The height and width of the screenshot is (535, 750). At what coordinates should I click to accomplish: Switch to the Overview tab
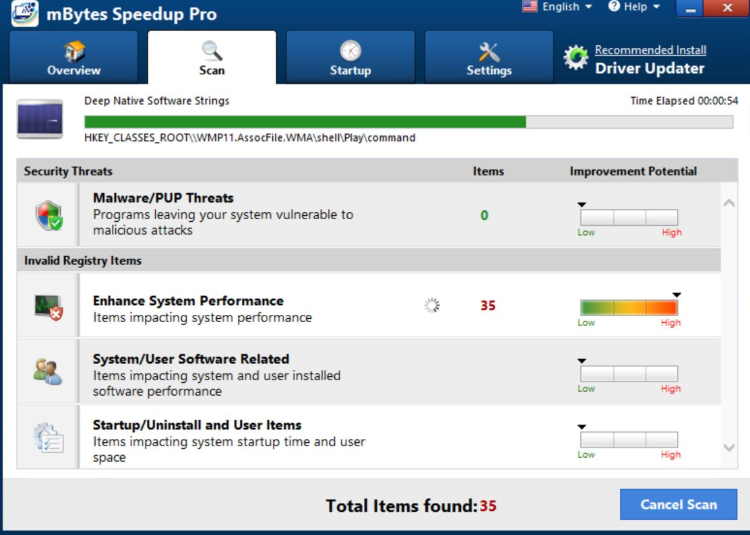pos(74,58)
